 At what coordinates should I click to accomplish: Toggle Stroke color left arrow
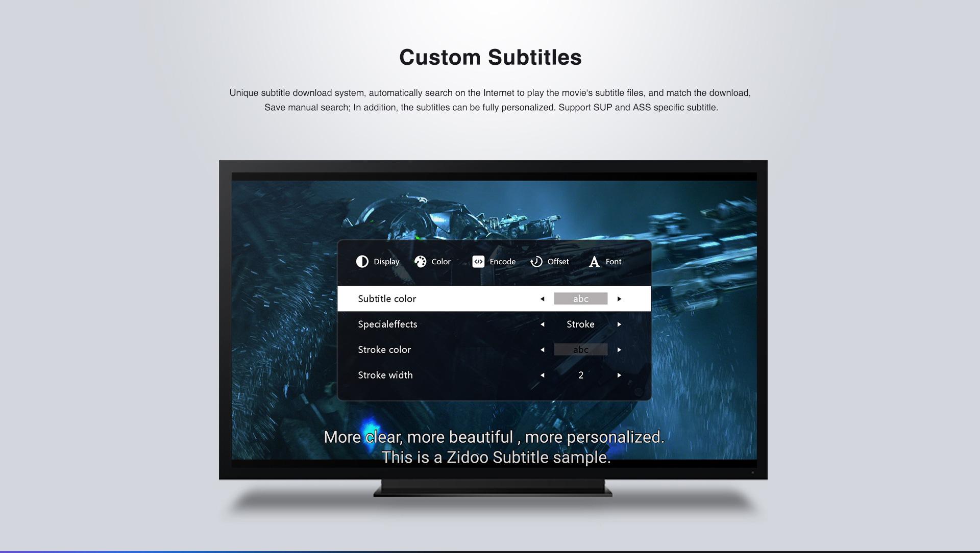[543, 350]
